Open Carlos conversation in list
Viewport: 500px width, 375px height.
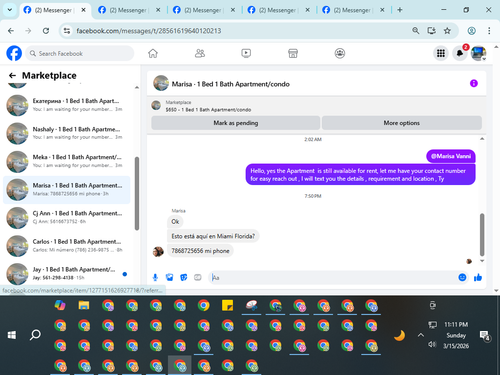pyautogui.click(x=67, y=246)
